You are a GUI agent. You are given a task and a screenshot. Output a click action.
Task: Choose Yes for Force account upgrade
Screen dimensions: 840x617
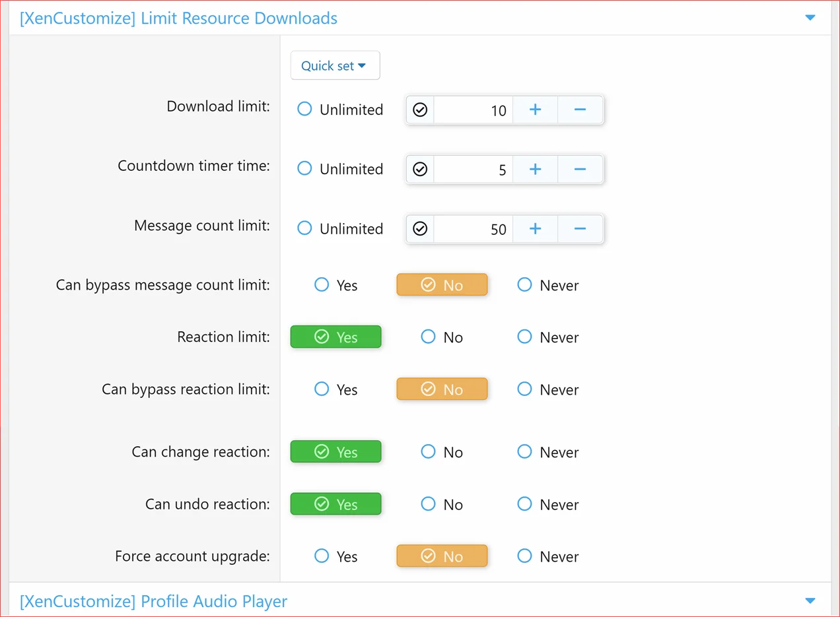336,556
